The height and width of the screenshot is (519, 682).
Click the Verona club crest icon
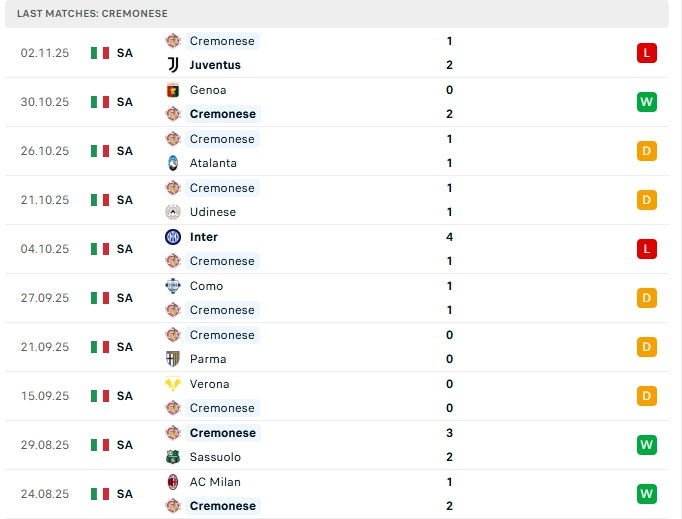[173, 384]
